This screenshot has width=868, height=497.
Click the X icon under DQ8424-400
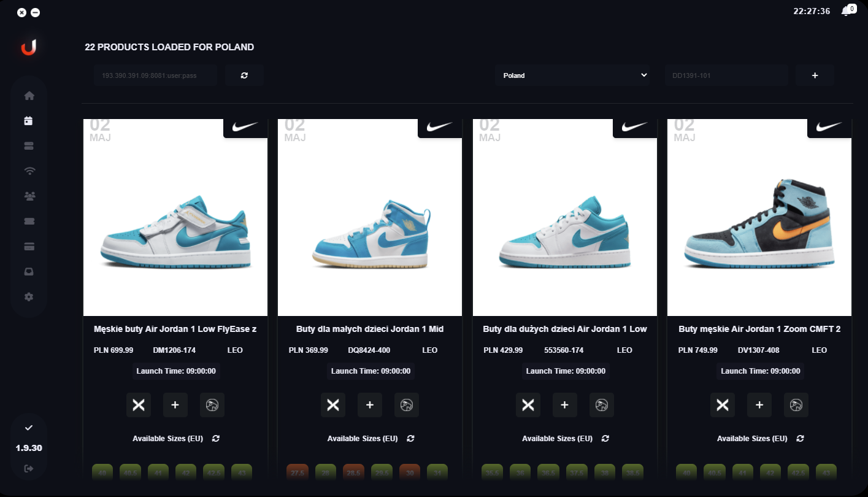point(333,405)
